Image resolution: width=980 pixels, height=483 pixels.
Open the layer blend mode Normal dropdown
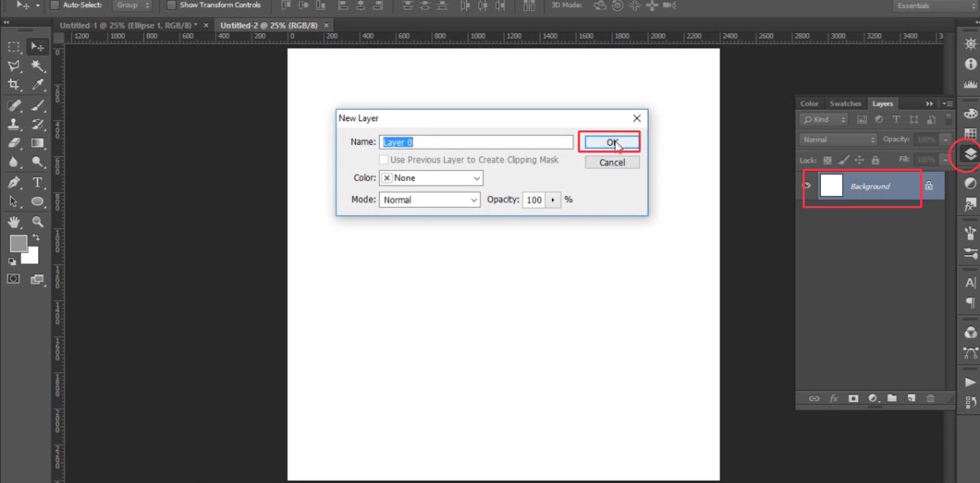click(838, 140)
